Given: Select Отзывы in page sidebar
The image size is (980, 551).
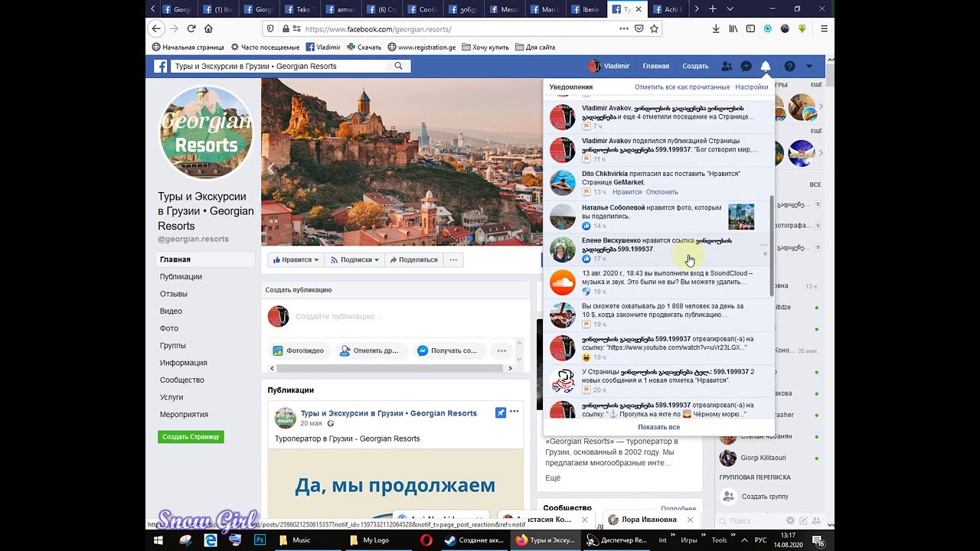Looking at the screenshot, I should [x=174, y=294].
